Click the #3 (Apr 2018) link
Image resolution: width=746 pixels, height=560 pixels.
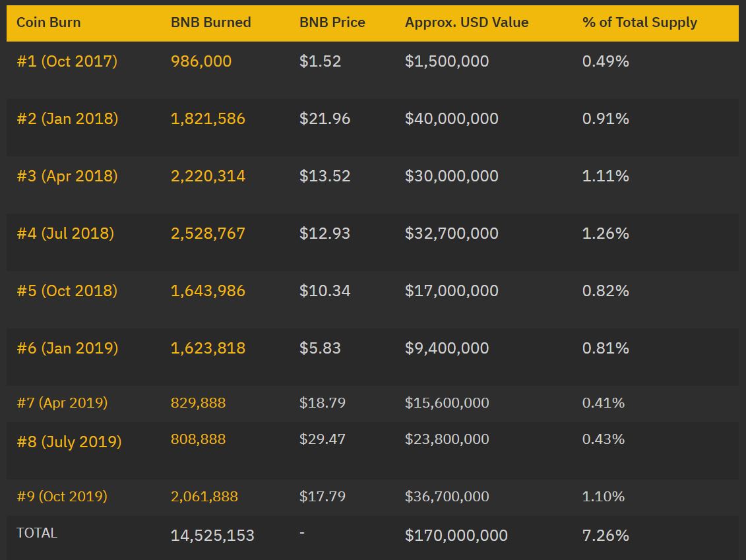pos(67,176)
